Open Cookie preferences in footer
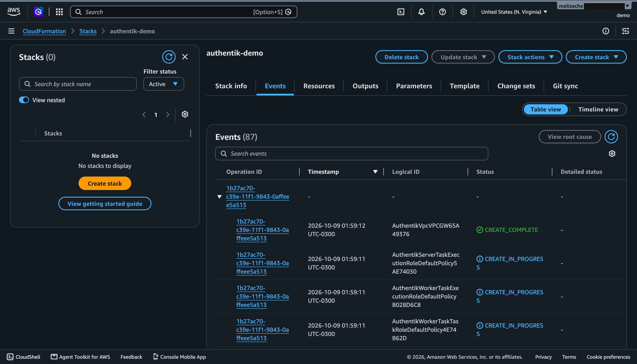 (x=608, y=357)
